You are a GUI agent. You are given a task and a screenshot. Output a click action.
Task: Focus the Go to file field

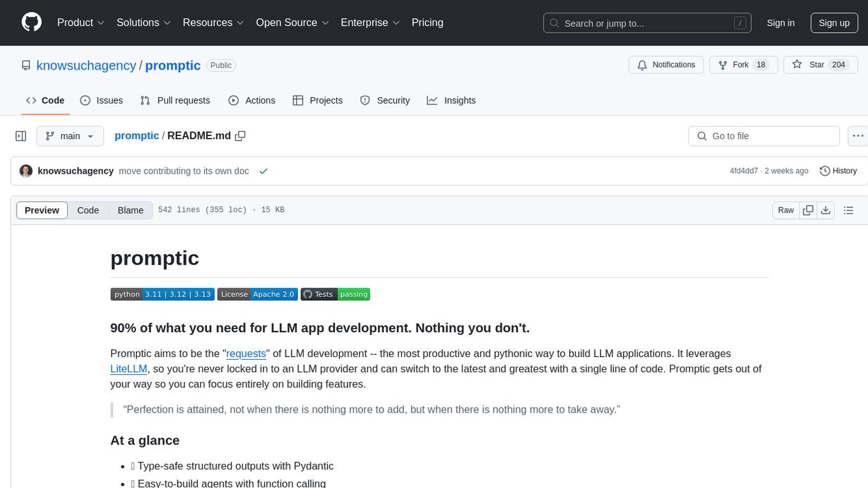click(764, 136)
